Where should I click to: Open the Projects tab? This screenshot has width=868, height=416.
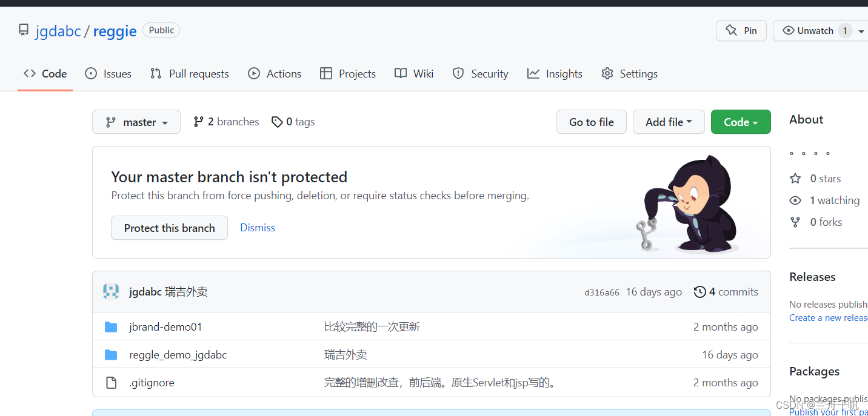click(x=348, y=74)
